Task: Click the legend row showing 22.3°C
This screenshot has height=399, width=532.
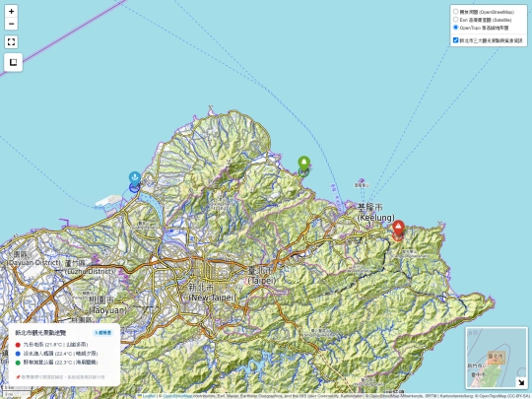Action: click(56, 363)
